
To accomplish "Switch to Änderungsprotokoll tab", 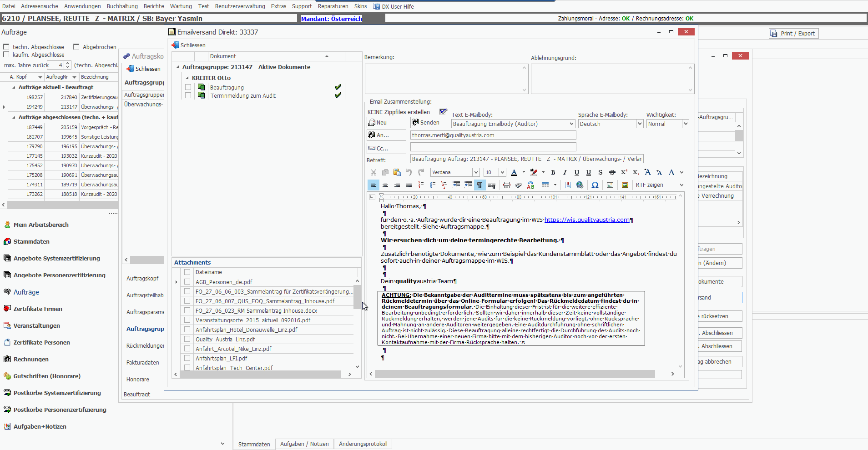I will (x=363, y=444).
